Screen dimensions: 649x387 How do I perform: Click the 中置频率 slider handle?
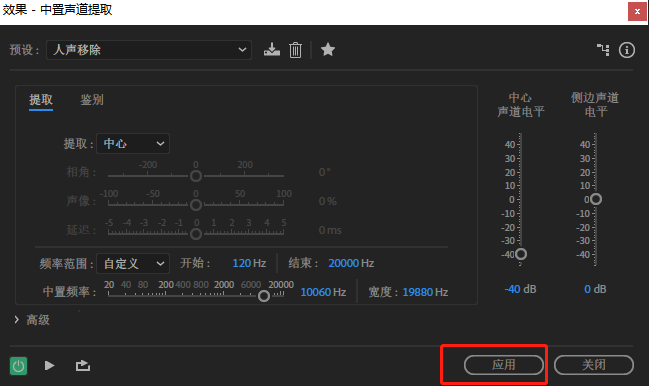click(x=264, y=296)
